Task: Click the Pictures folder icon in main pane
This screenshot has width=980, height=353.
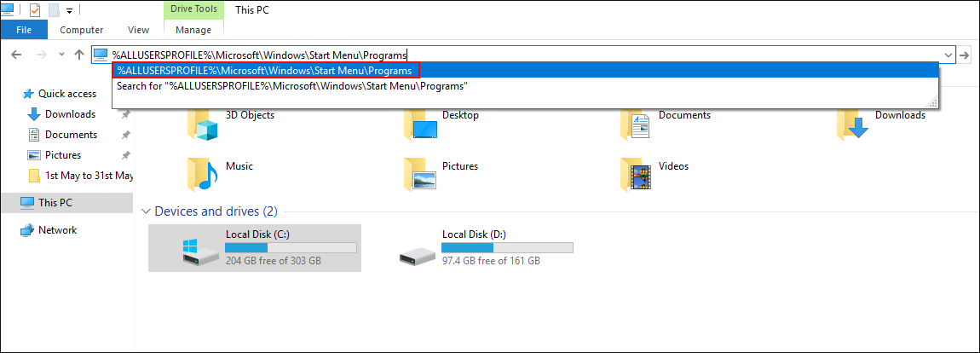Action: click(421, 173)
